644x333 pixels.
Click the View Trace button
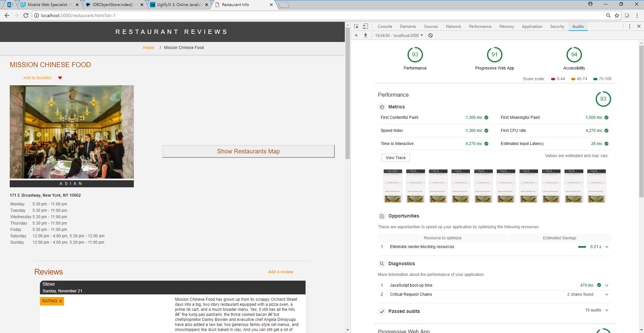point(395,158)
